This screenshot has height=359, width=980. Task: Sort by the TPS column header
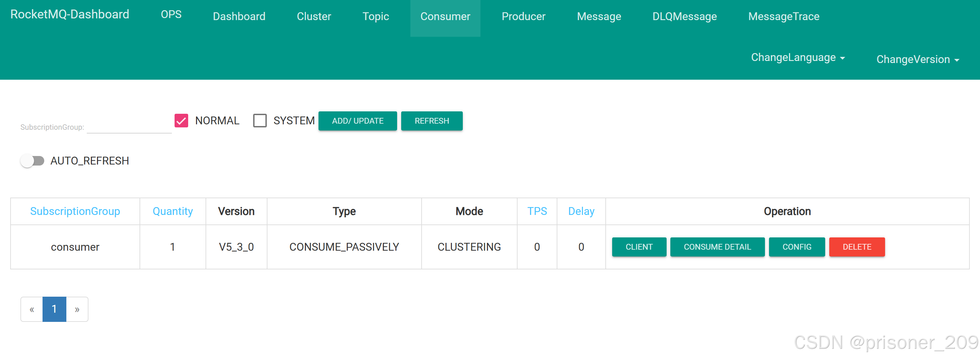point(537,211)
